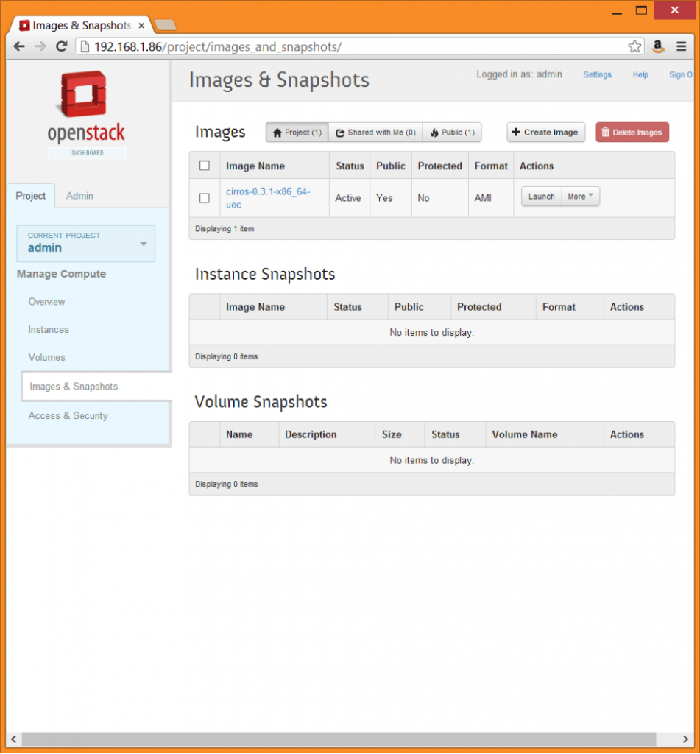Open the Amazon extension icon

click(658, 46)
